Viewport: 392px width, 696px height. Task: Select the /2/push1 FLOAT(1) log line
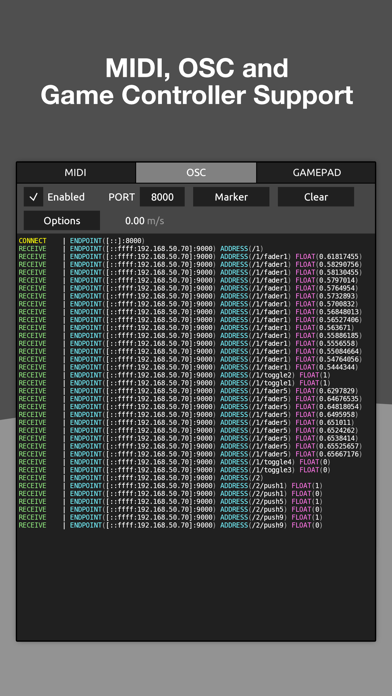click(170, 486)
